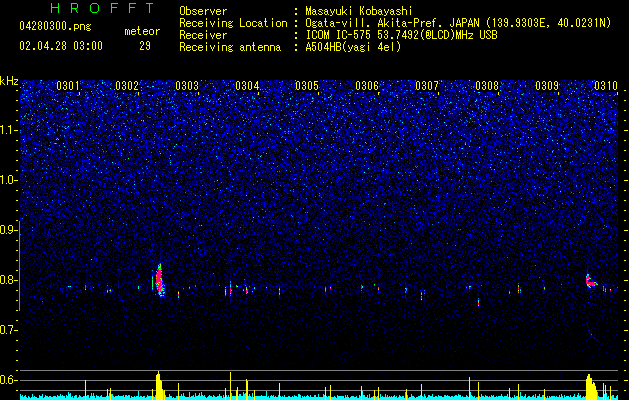Click the 0.6 kHz axis tick label

pos(8,380)
